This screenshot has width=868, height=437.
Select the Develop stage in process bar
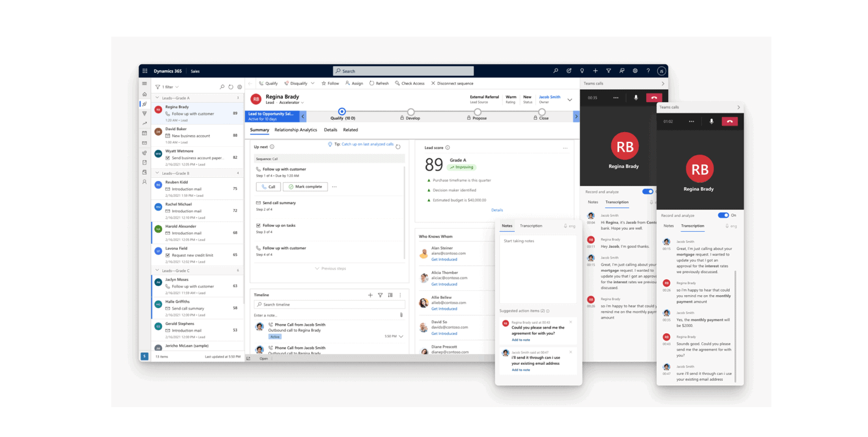[x=411, y=112]
